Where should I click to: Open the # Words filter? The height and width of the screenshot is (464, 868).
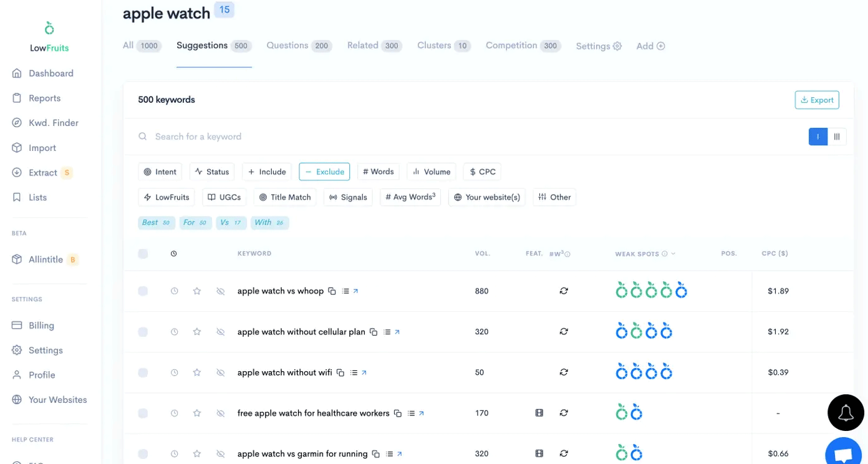pyautogui.click(x=379, y=172)
